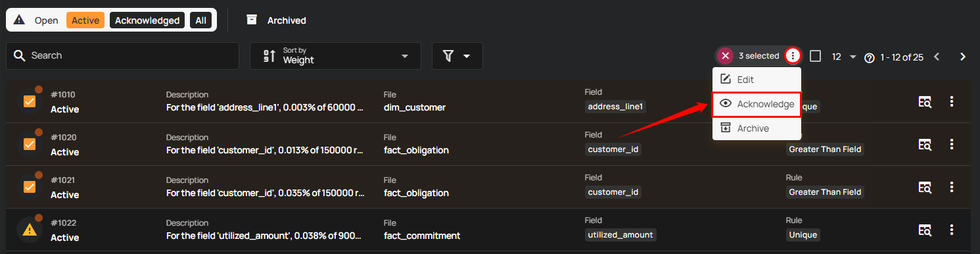Click the magnifier icon in Search
The image size is (980, 254).
(20, 56)
